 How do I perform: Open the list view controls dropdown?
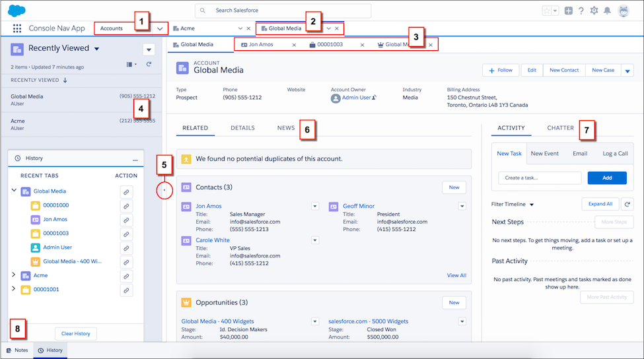(149, 49)
